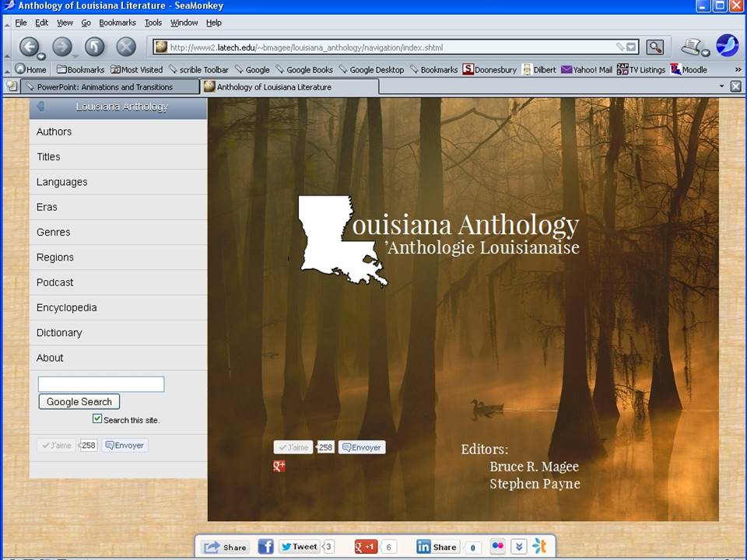Click the red Google+ icon below J'aime
Image resolution: width=747 pixels, height=560 pixels.
[279, 466]
